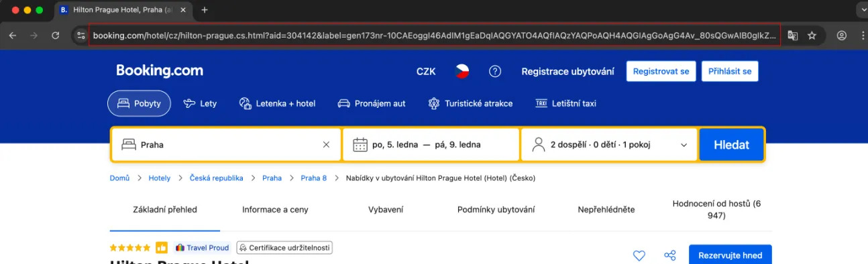Viewport: 868px width, 264px height.
Task: Click the Praha 8 breadcrumb link
Action: tap(314, 178)
